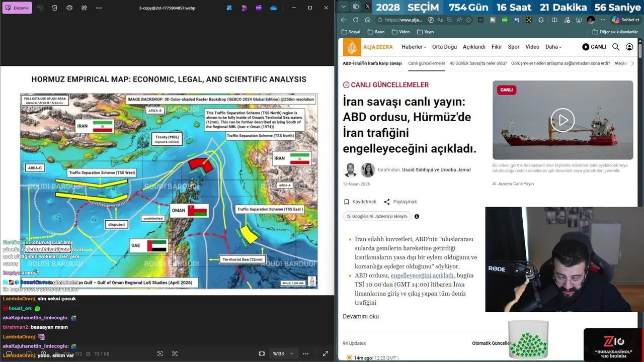This screenshot has height=362, width=644.
Task: Rotate the image in Photos viewer
Action: click(x=40, y=8)
